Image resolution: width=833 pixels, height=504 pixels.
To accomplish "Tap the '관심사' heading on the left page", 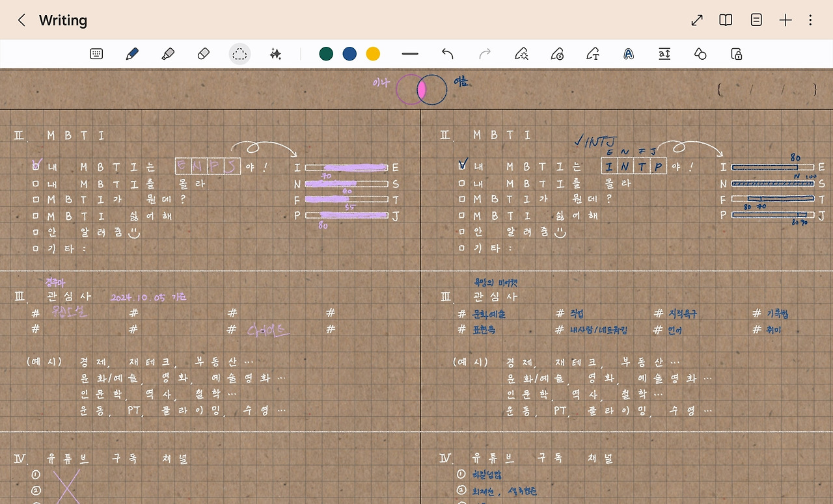I will tap(69, 297).
